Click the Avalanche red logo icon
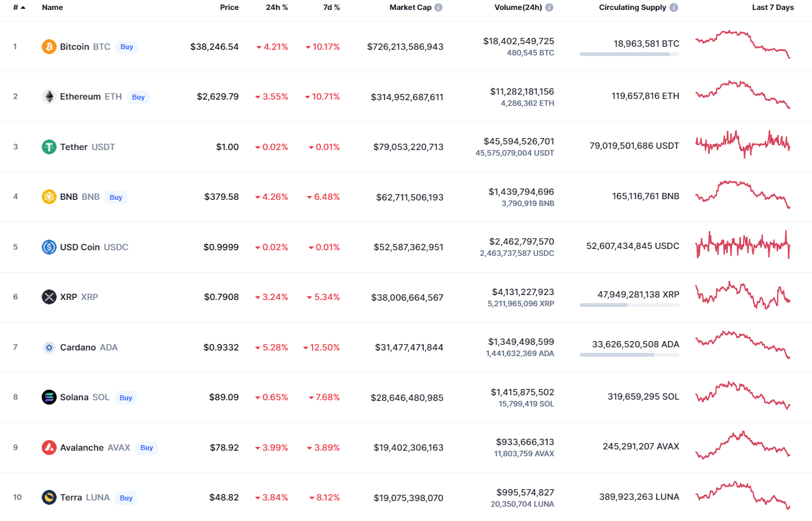The height and width of the screenshot is (521, 812). (49, 448)
